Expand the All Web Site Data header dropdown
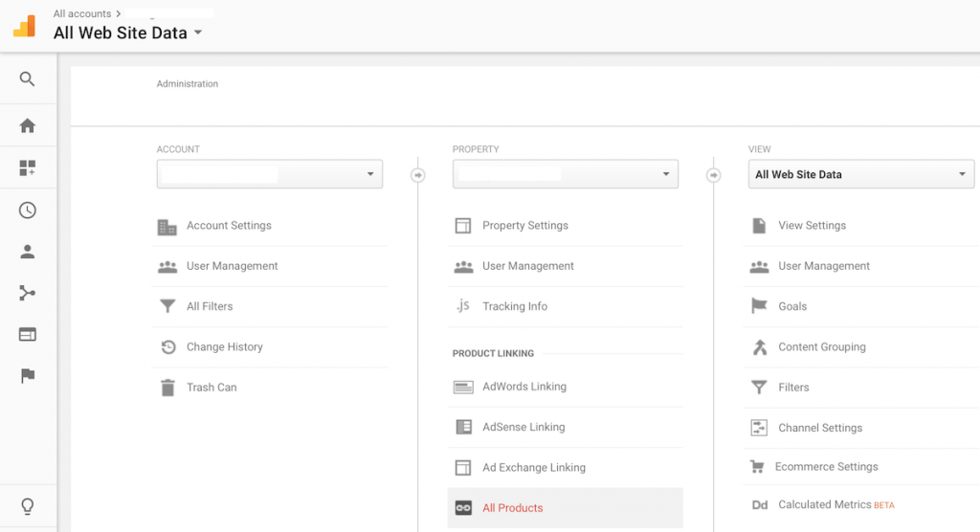 click(x=127, y=33)
